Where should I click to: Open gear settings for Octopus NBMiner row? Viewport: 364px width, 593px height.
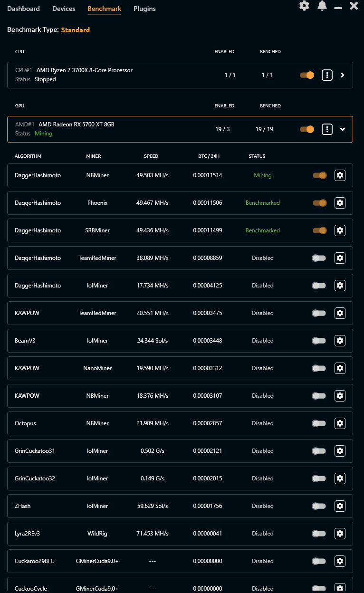[340, 423]
